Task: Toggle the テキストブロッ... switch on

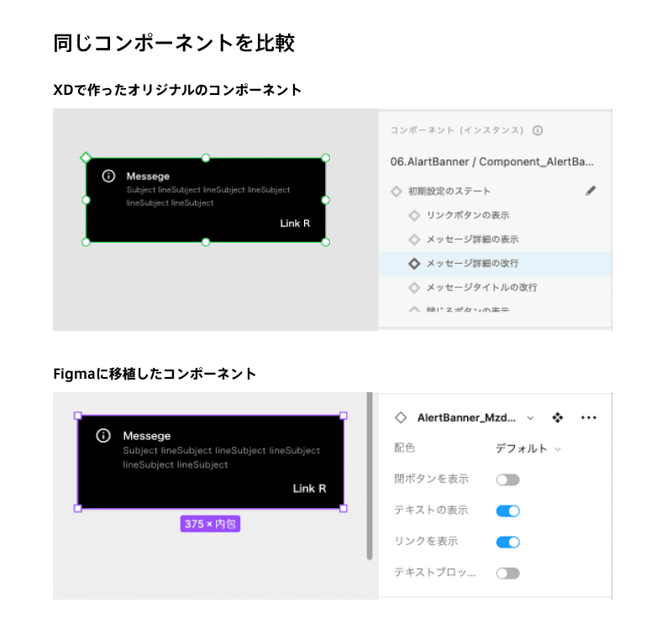Action: pos(508,574)
